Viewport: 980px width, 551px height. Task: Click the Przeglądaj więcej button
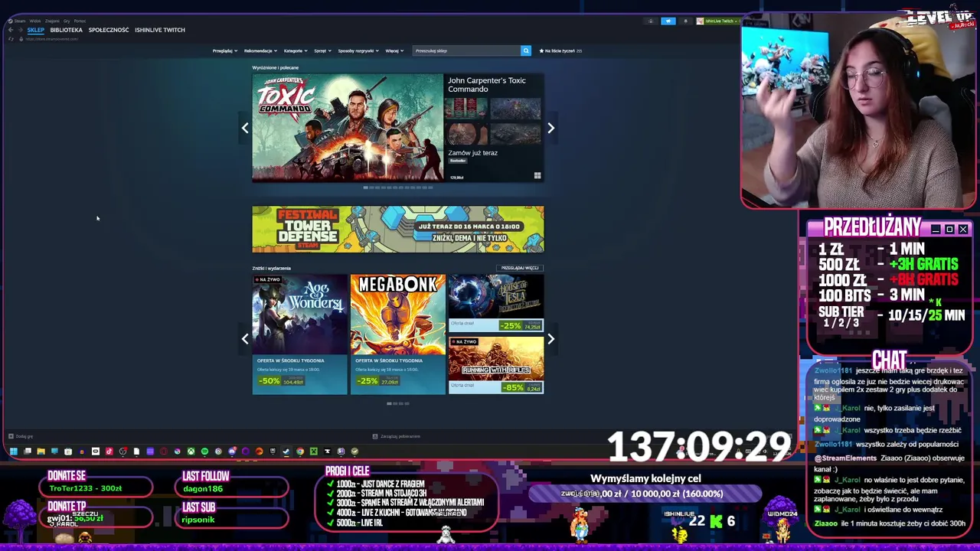point(520,268)
